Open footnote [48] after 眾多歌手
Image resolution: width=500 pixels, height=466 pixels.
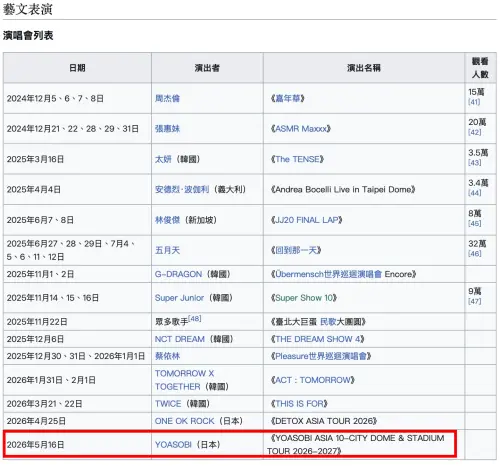click(x=195, y=319)
